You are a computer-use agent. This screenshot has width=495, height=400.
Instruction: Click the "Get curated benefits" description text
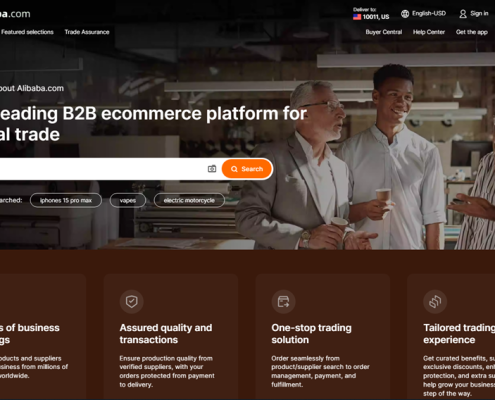click(459, 376)
